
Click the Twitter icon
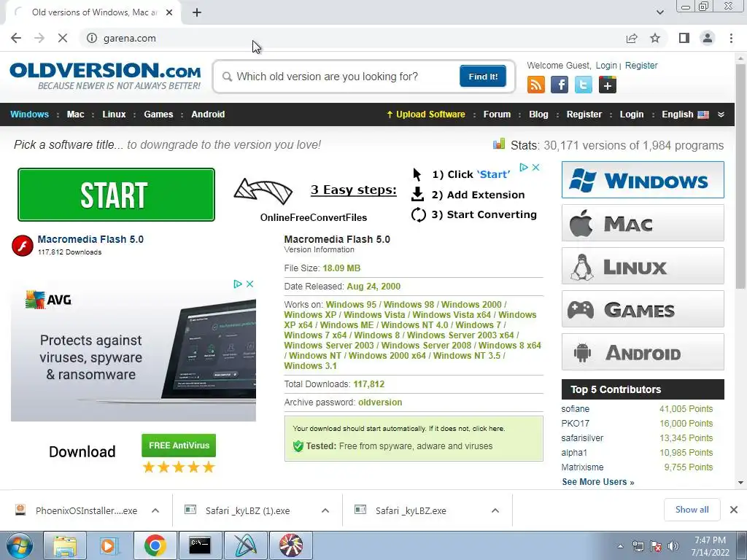pos(583,85)
